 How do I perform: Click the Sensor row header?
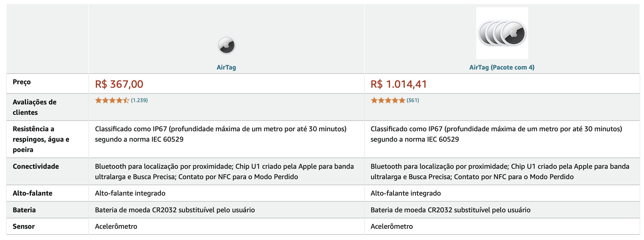(x=24, y=226)
